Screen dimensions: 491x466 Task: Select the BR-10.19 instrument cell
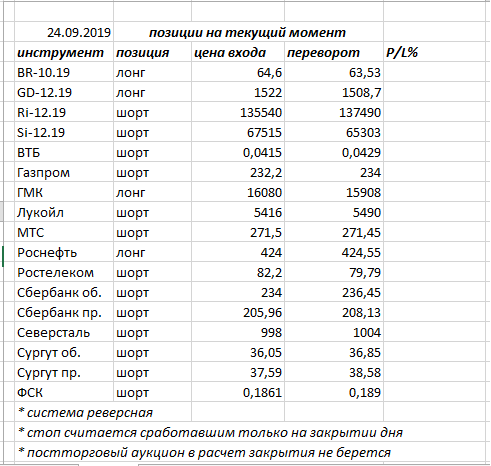pyautogui.click(x=64, y=72)
